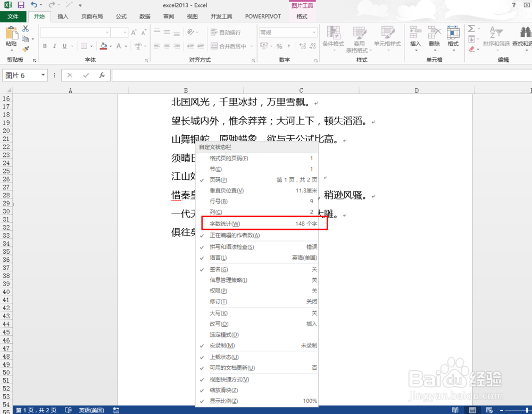
Task: Open Quick Access Toolbar customize arrow
Action: point(80,5)
